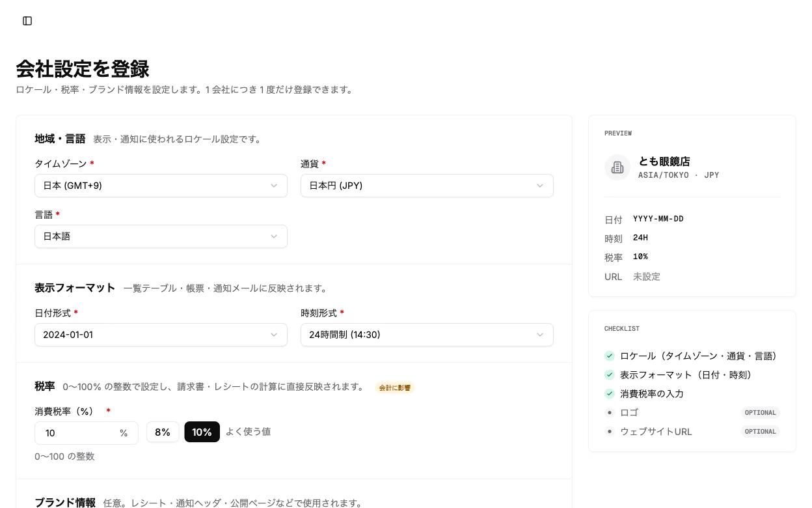Click the PREVIEW panel header
The height and width of the screenshot is (508, 812).
(x=618, y=134)
